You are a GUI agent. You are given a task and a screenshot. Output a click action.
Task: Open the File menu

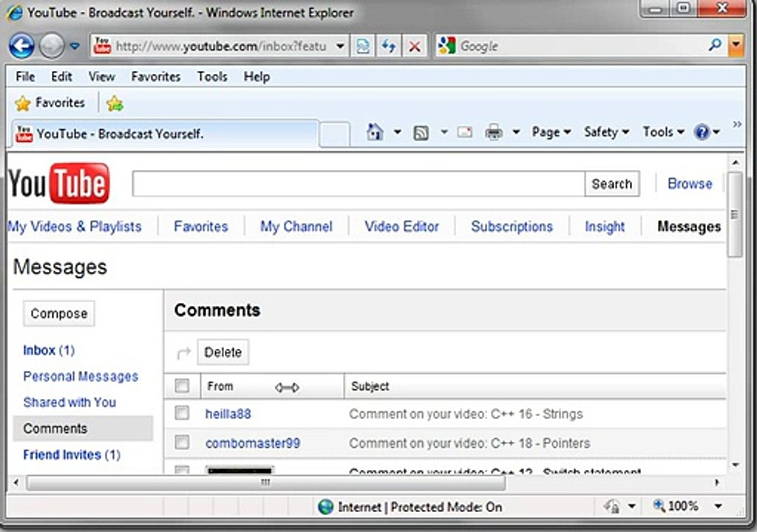(x=25, y=77)
